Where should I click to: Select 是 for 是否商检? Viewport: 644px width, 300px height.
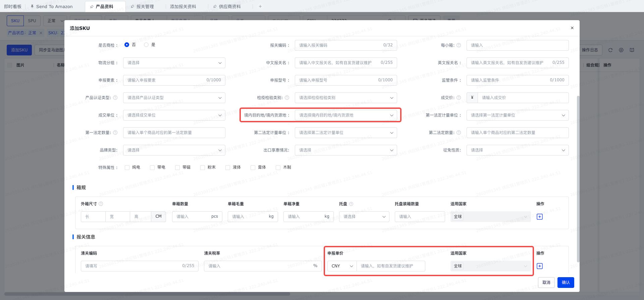[x=146, y=45]
